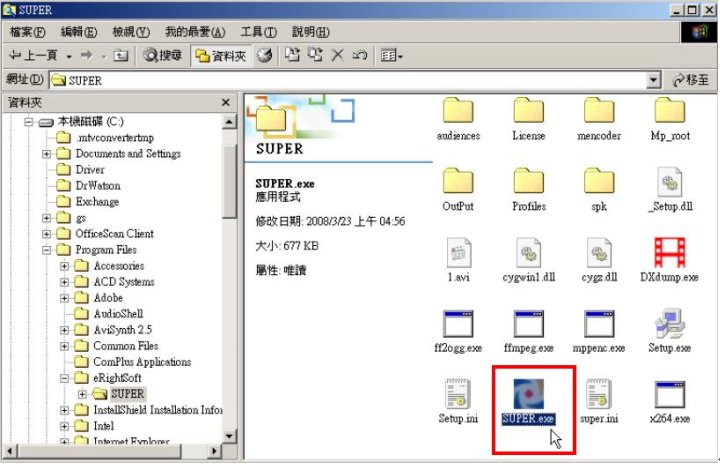The height and width of the screenshot is (464, 720).
Task: Open the 編輯(E) menu
Action: click(79, 32)
